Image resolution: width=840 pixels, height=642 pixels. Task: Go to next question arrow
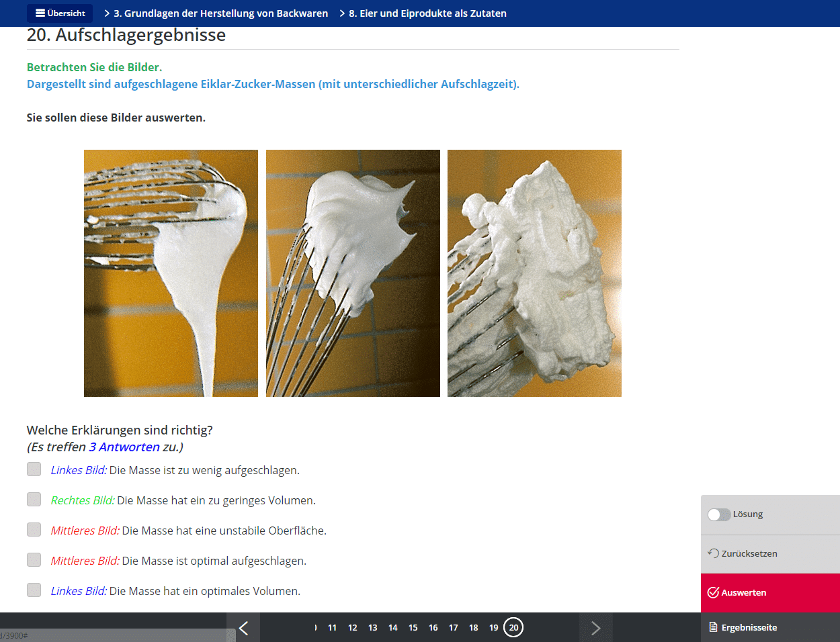595,628
